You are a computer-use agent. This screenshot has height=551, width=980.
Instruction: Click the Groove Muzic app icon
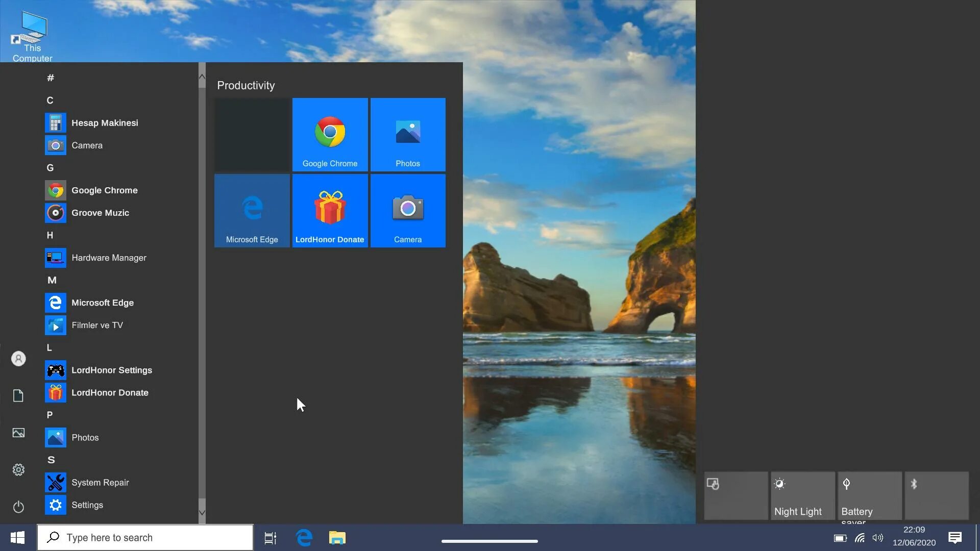(x=55, y=213)
